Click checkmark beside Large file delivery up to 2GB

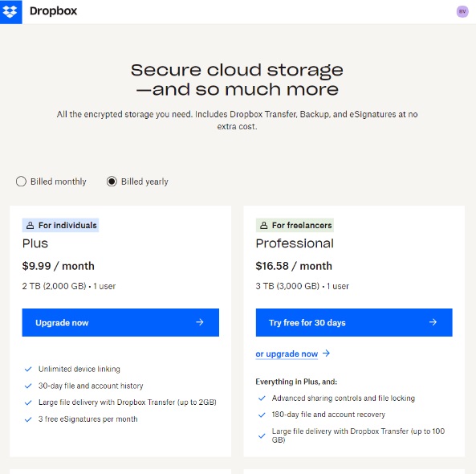coord(28,403)
